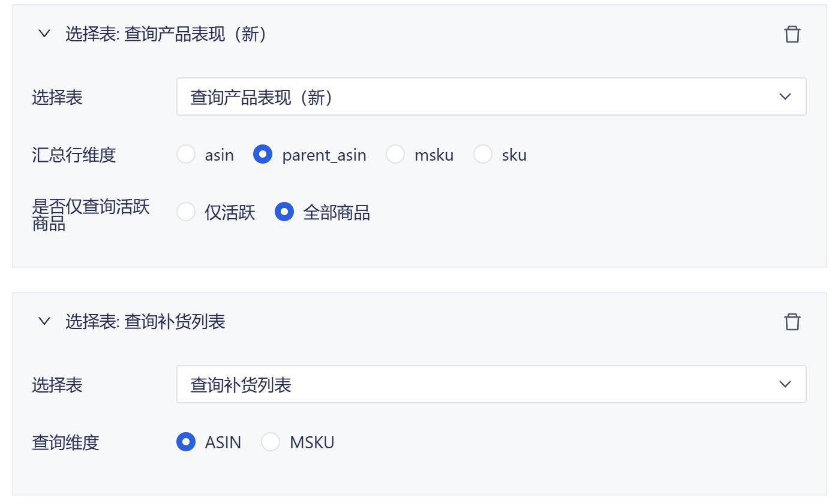
Task: Click the 查询维度 field label
Action: (65, 443)
